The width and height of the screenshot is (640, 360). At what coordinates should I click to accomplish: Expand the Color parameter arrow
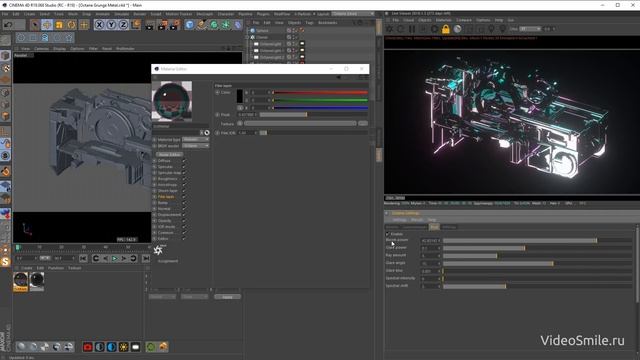pyautogui.click(x=218, y=93)
